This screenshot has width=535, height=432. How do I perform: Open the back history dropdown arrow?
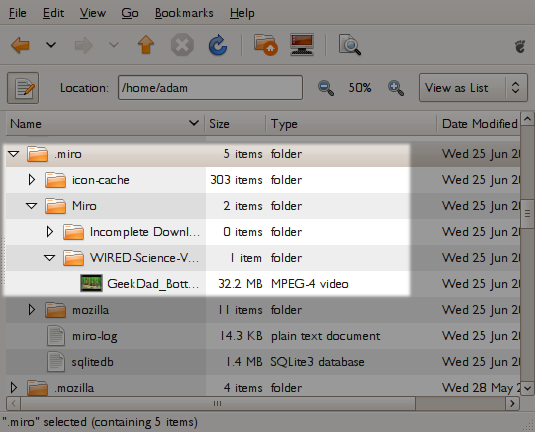point(51,45)
